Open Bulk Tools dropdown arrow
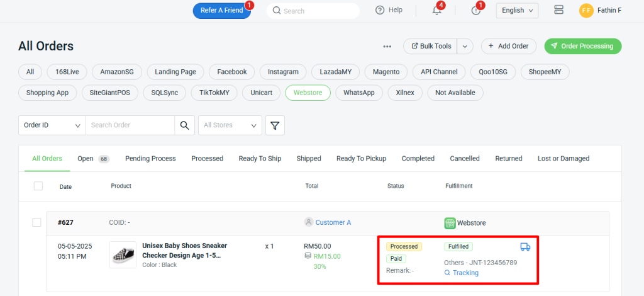644x296 pixels. [x=465, y=46]
